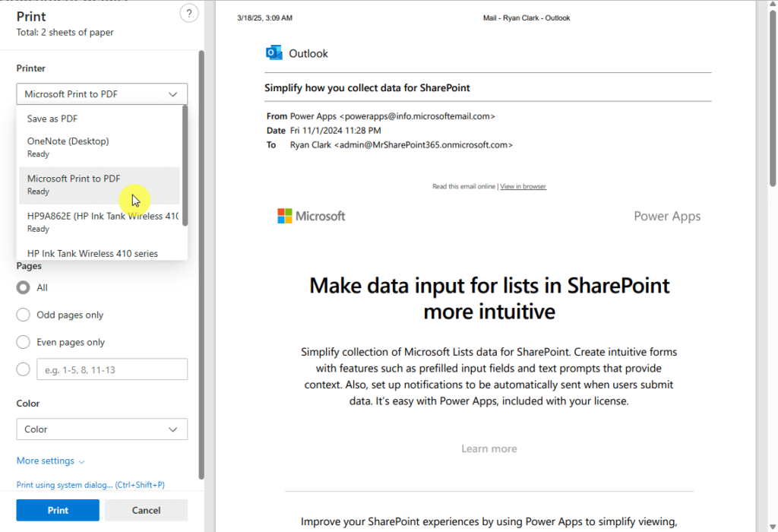Select Microsoft Print to PDF in list

coord(100,185)
